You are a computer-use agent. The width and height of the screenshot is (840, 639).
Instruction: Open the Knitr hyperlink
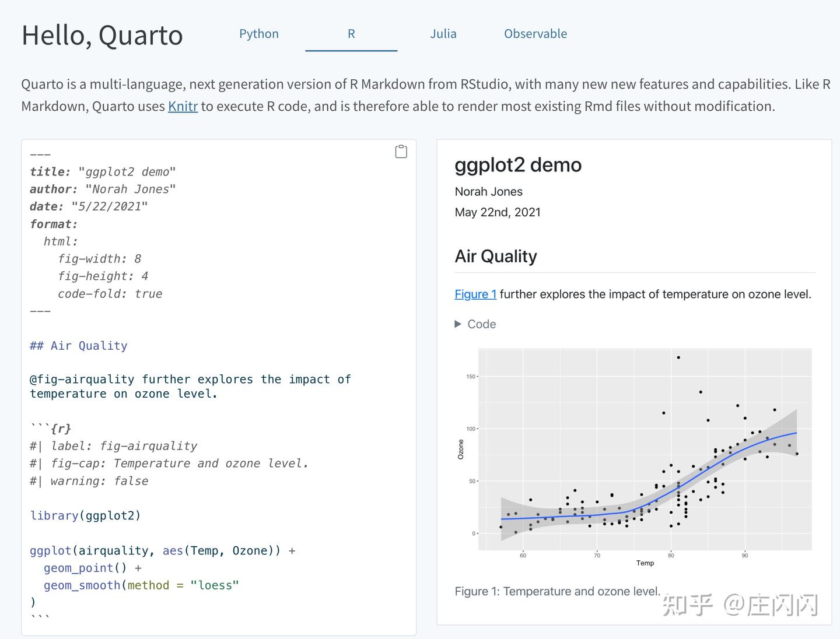point(183,106)
